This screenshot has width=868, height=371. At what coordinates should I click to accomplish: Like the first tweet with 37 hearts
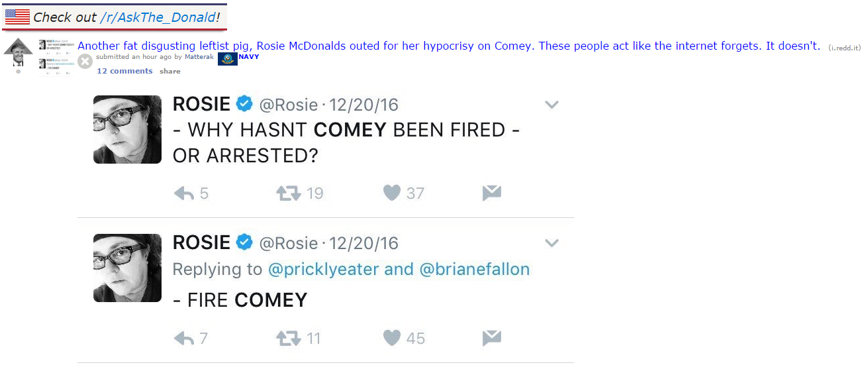click(392, 193)
